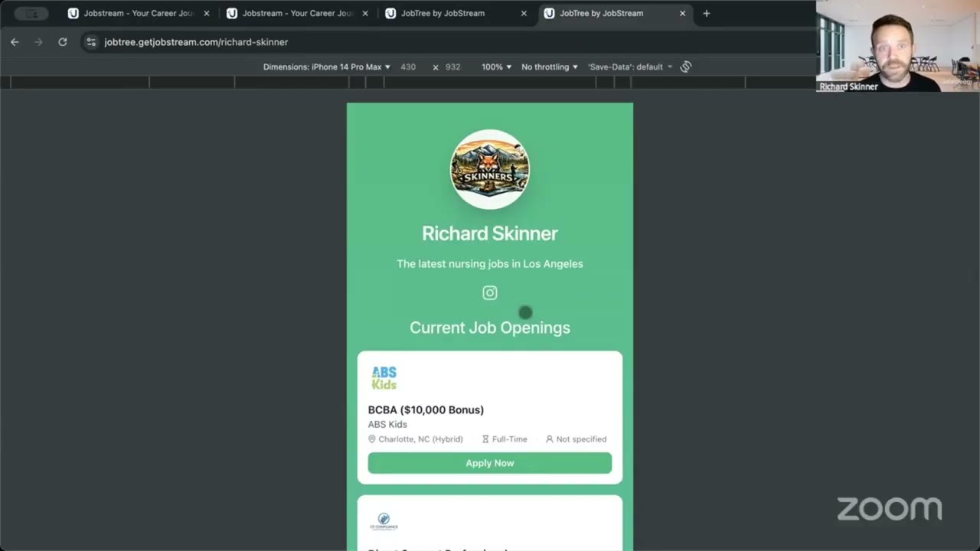Apply Now for BCBA job

[490, 463]
